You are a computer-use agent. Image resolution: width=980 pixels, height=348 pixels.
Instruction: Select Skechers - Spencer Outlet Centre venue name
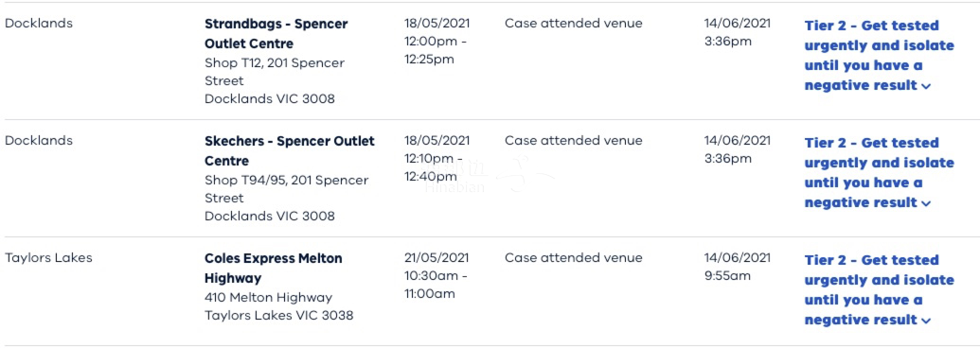[x=290, y=151]
